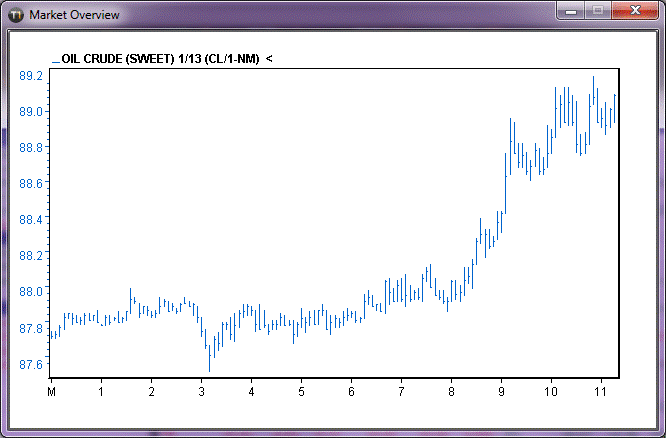Select the 88.0 price level label

click(30, 292)
